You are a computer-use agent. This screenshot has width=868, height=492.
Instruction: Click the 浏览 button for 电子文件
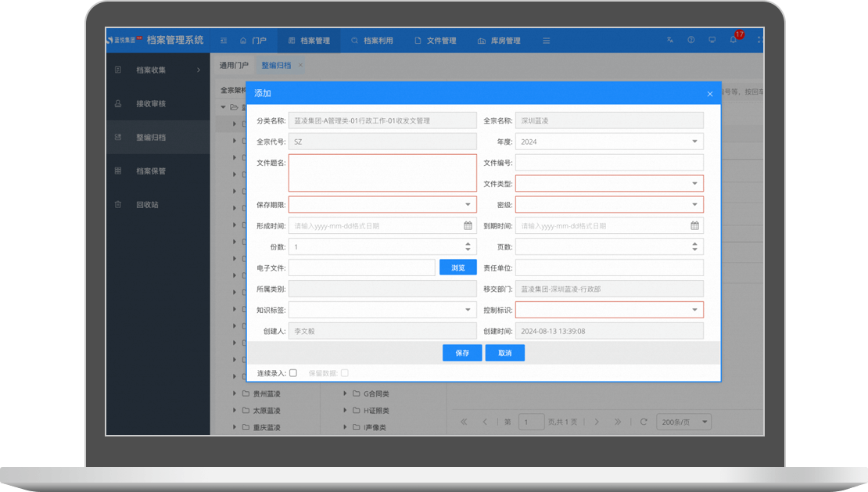click(x=457, y=268)
